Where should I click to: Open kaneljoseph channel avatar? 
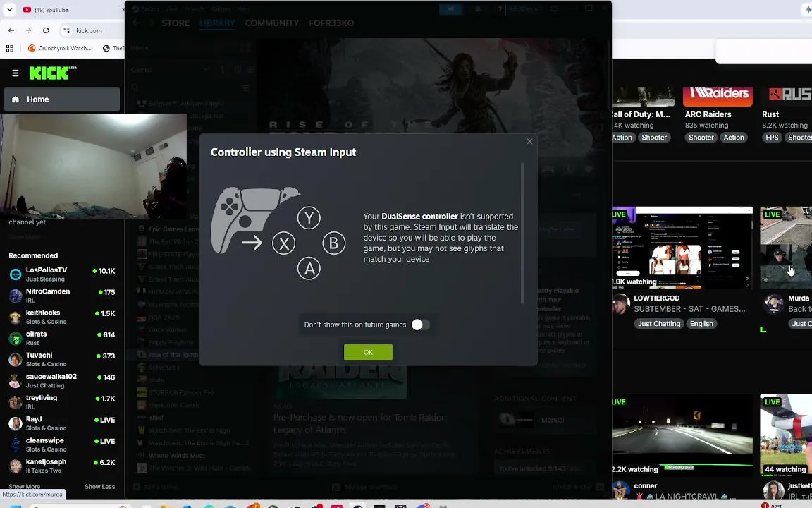16,466
